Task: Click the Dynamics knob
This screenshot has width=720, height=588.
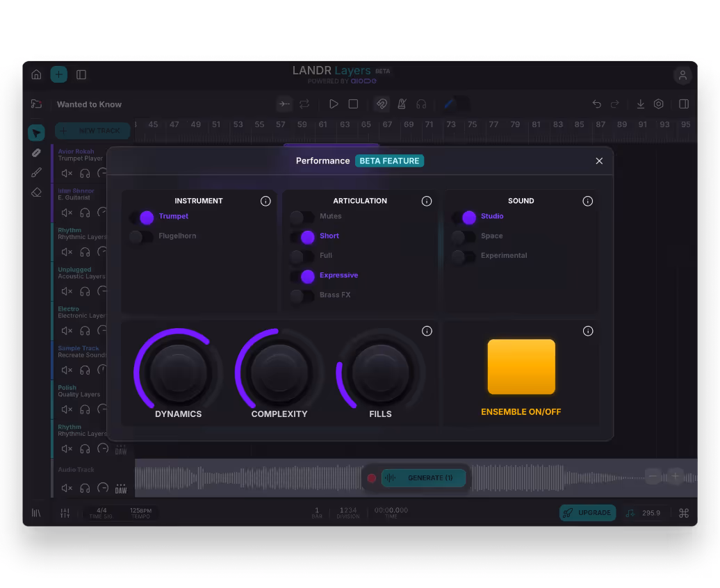Action: click(x=178, y=373)
